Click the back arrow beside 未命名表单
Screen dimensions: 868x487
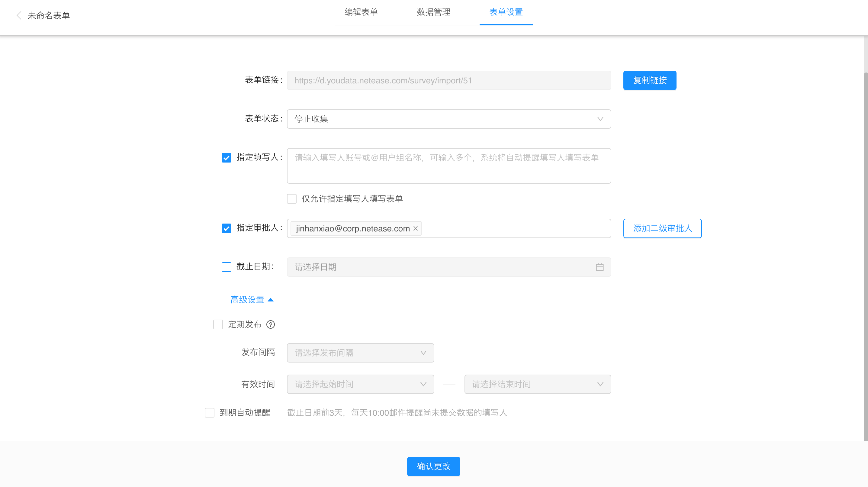(x=19, y=15)
